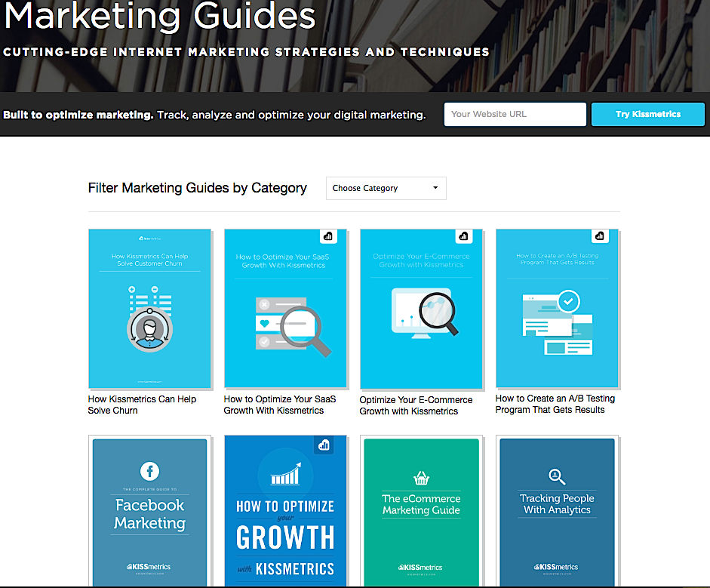Click the chart badge on the A/B Testing guide
This screenshot has height=588, width=710.
600,236
